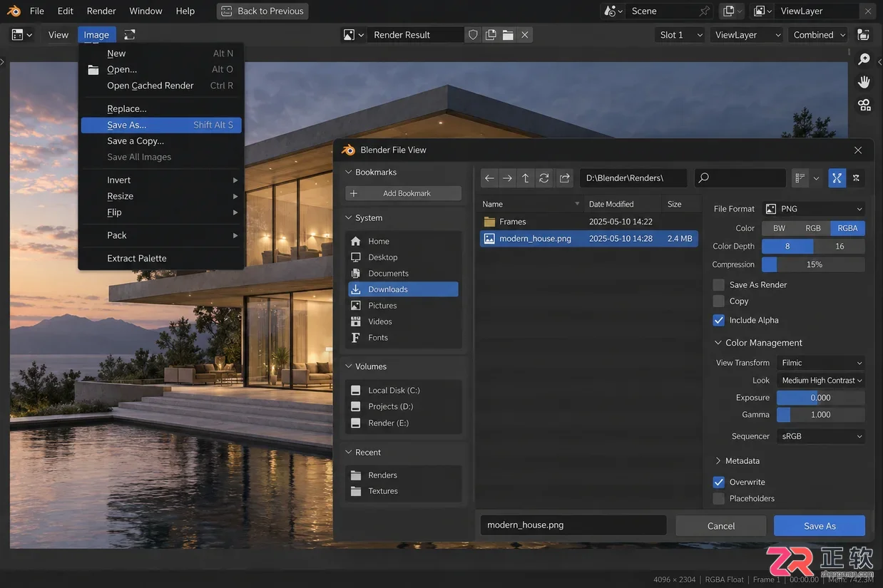Open the View Transform Filmic dropdown
Viewport: 883px width, 588px height.
(821, 363)
